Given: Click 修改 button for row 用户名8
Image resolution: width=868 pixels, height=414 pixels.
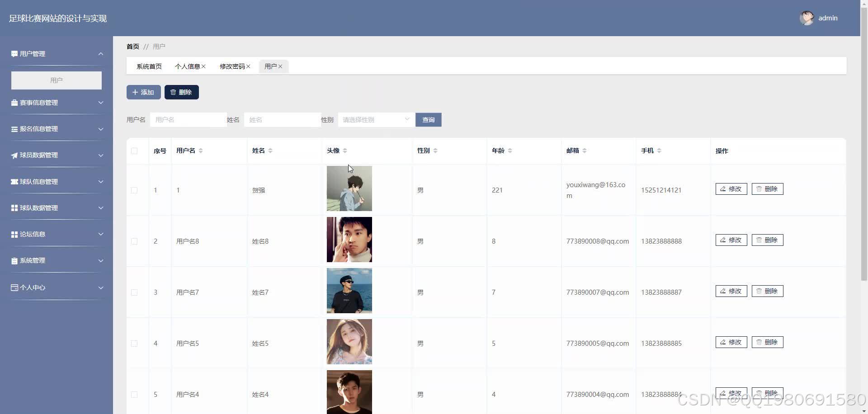Looking at the screenshot, I should coord(731,240).
